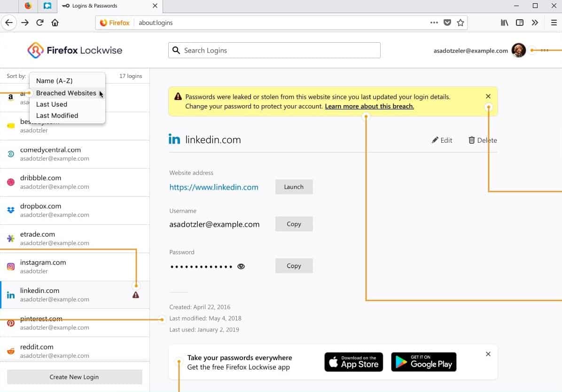Select the reddit.com login
Viewport: 562px width, 392px height.
tap(75, 349)
